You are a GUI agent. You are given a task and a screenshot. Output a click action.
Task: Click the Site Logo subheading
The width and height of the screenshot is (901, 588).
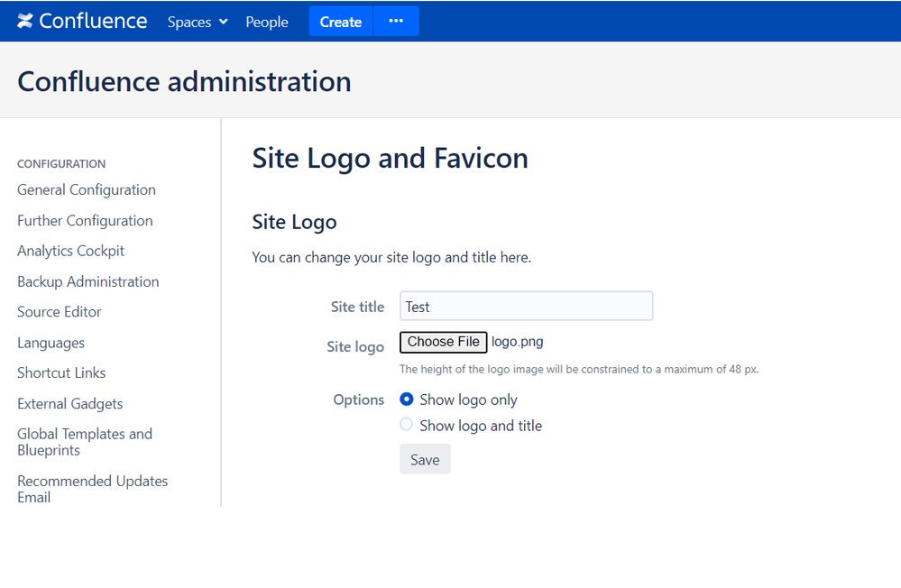[x=294, y=222]
